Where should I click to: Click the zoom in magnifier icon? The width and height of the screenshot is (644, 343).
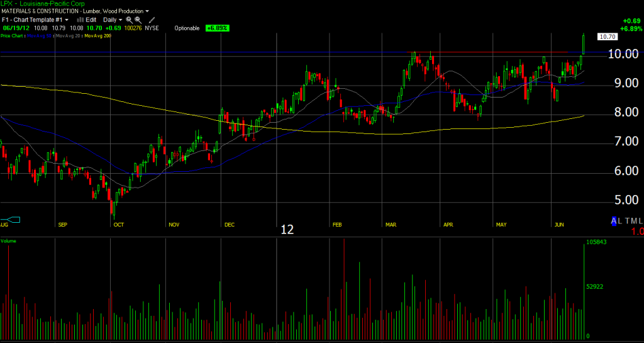tap(129, 20)
